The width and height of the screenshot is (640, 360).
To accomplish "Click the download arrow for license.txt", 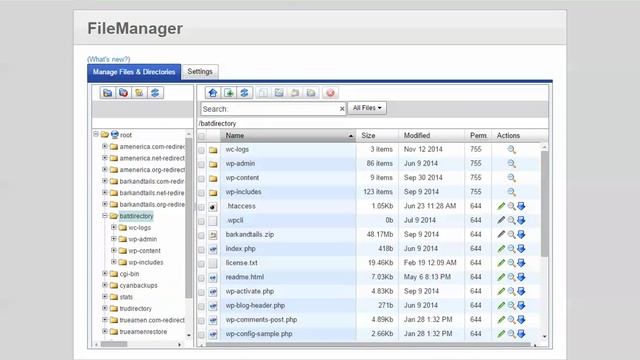I will click(x=521, y=263).
